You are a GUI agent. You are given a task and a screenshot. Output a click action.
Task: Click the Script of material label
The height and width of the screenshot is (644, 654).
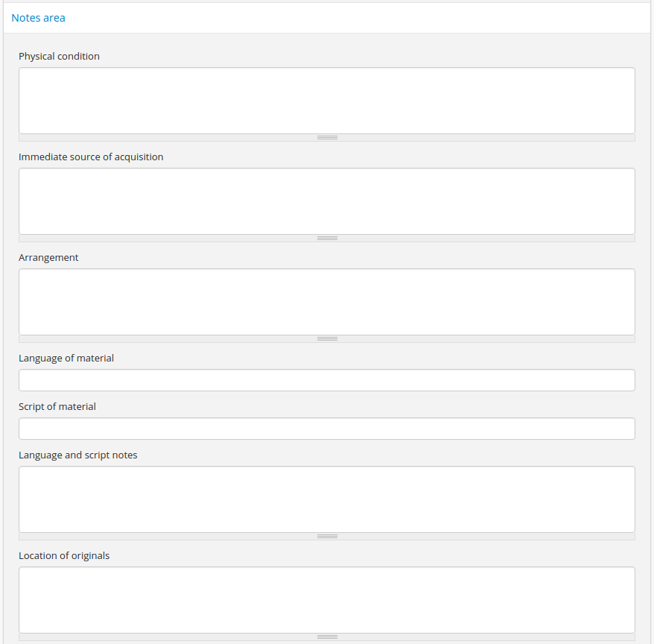click(57, 407)
